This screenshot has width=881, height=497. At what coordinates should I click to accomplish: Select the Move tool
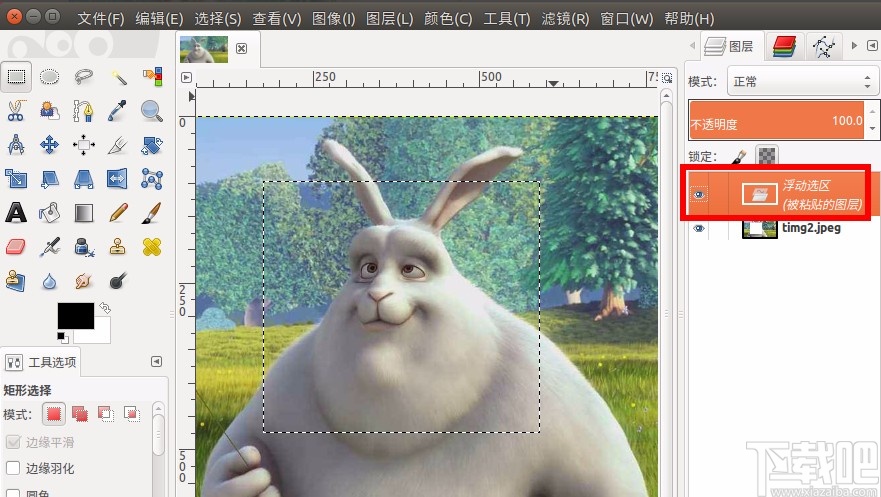click(x=49, y=145)
